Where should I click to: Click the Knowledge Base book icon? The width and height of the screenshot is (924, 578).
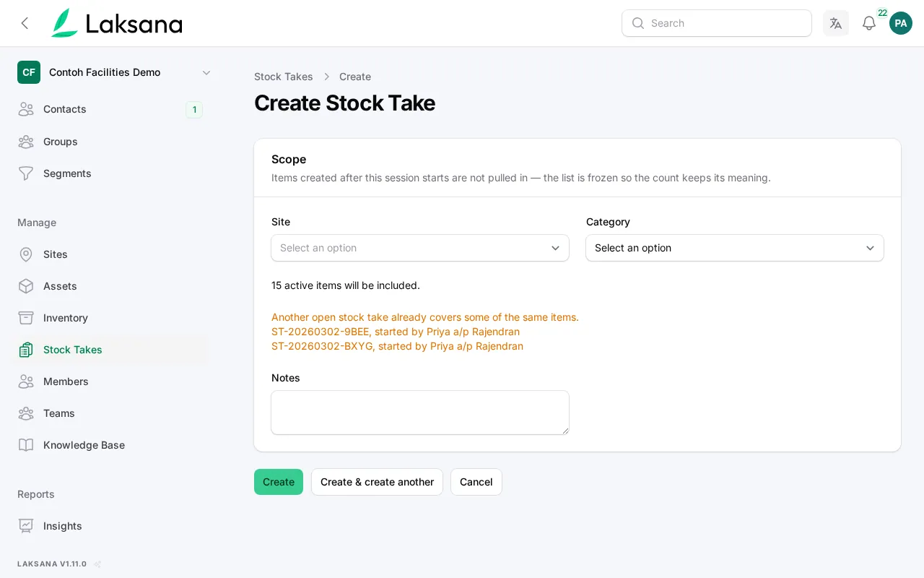(x=26, y=445)
